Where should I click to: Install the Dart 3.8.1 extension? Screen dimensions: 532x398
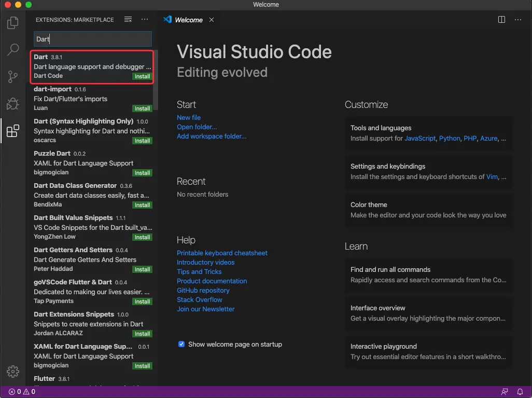(142, 76)
